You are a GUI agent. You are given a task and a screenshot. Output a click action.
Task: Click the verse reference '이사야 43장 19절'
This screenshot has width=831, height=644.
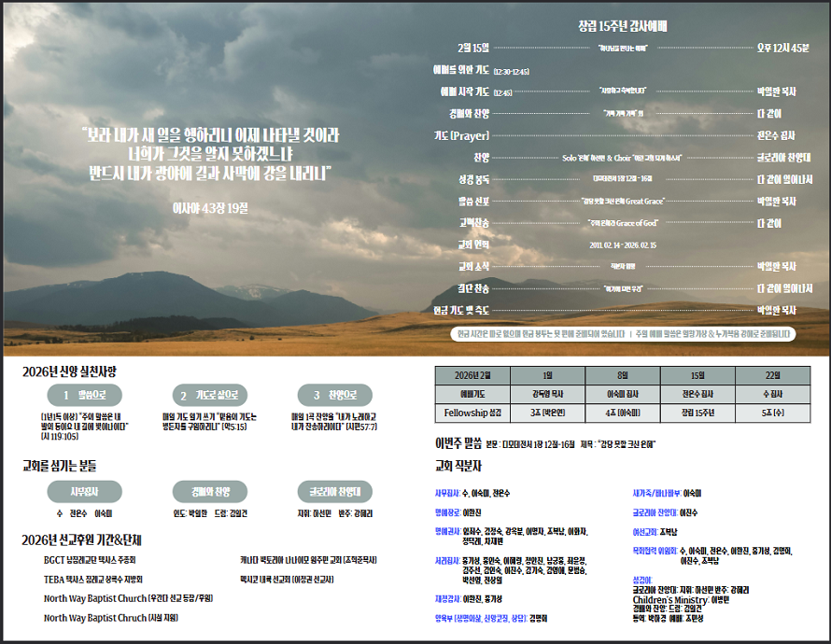click(x=210, y=209)
